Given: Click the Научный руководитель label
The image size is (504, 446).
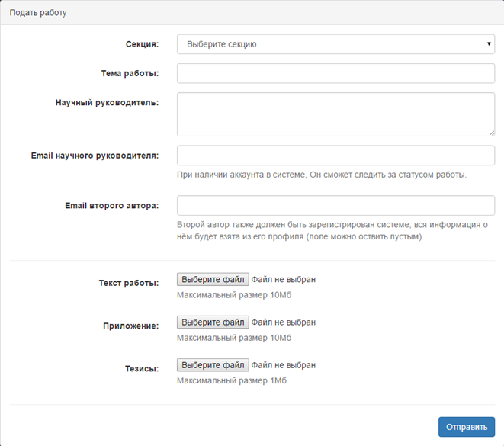Looking at the screenshot, I should pos(107,102).
